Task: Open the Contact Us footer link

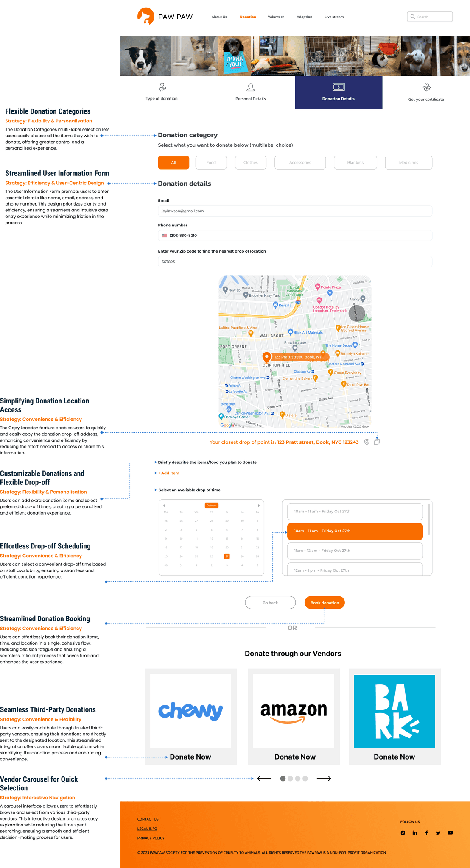Action: pos(148,819)
